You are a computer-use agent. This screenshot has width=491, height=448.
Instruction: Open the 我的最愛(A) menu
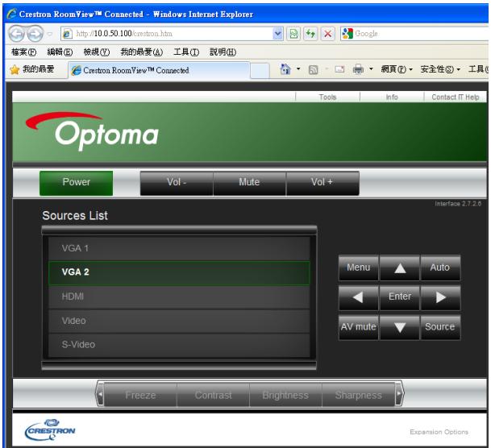[x=142, y=52]
